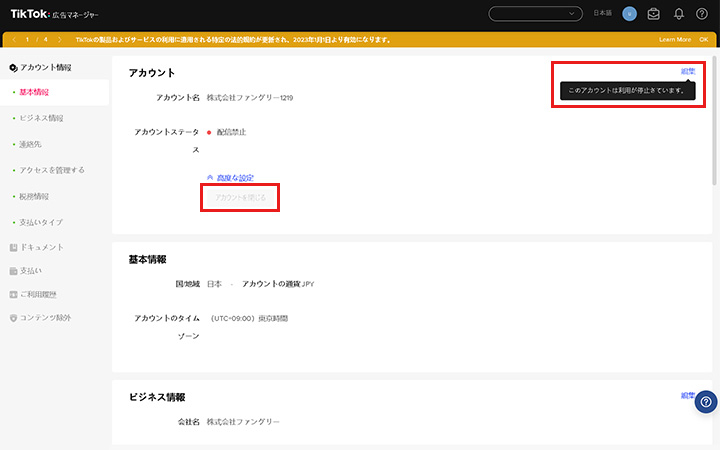720x450 pixels.
Task: Open 支払い in sidebar
Action: coord(31,271)
